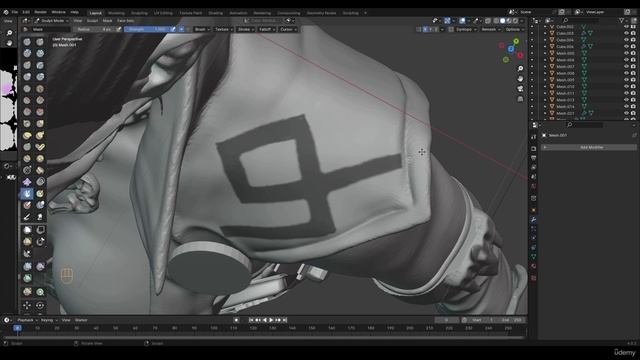The width and height of the screenshot is (640, 360).
Task: Open the Render properties tab
Action: click(x=533, y=148)
